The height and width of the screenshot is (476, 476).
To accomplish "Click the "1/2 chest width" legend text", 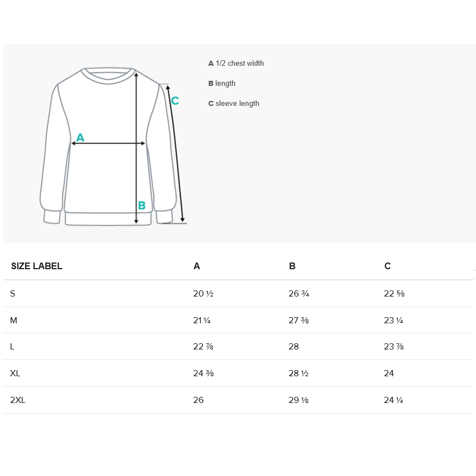I will (x=240, y=64).
